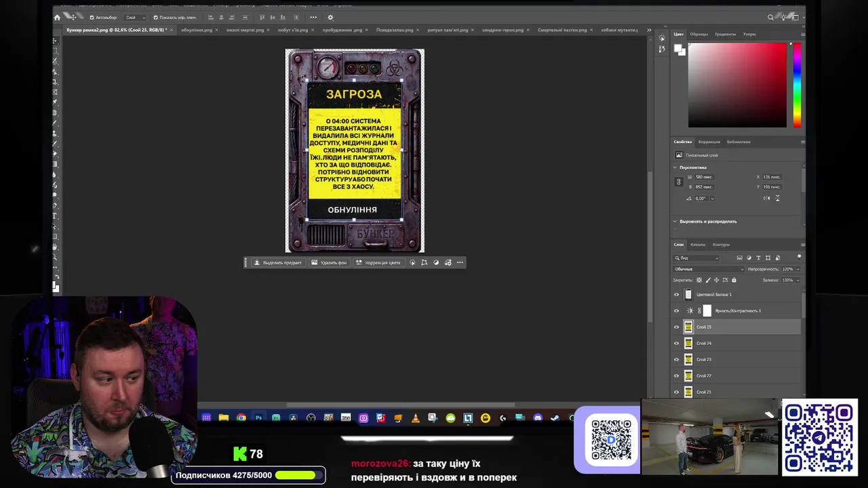
Task: Click the three-dots overflow in the options bar
Action: (313, 18)
